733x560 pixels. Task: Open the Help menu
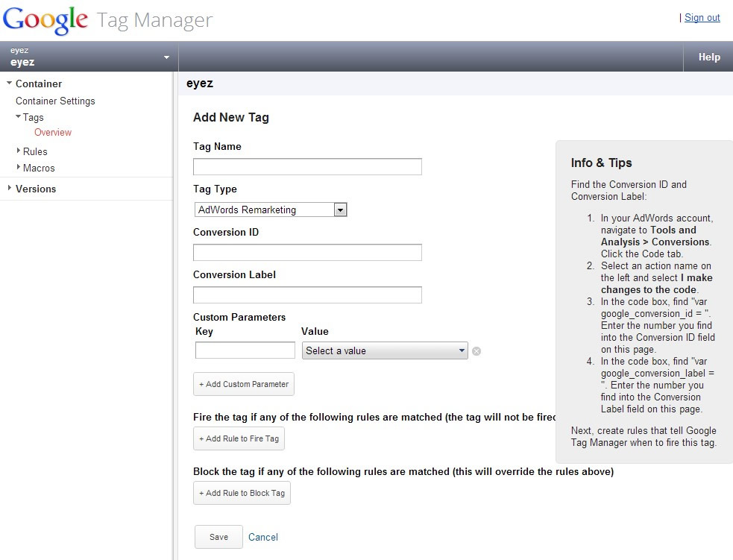708,57
